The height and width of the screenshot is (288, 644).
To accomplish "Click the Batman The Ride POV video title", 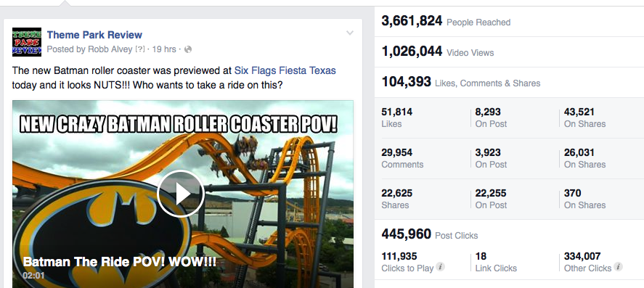I will pyautogui.click(x=120, y=262).
